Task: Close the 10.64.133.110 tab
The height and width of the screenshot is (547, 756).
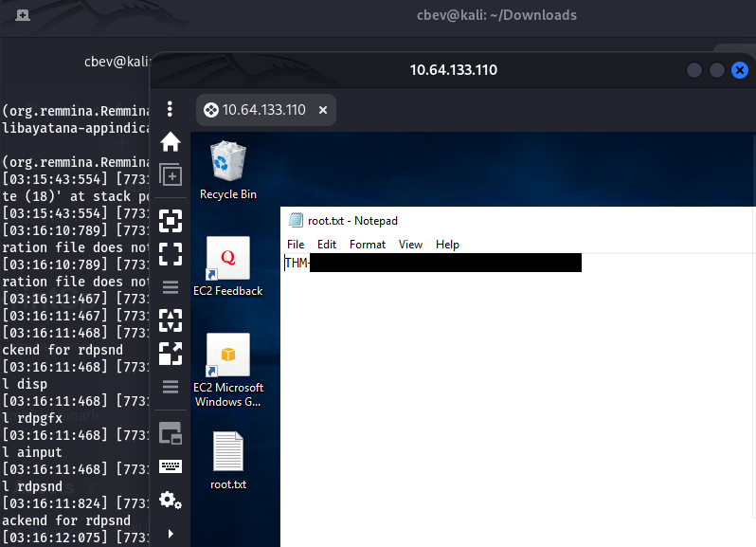Action: [x=323, y=110]
